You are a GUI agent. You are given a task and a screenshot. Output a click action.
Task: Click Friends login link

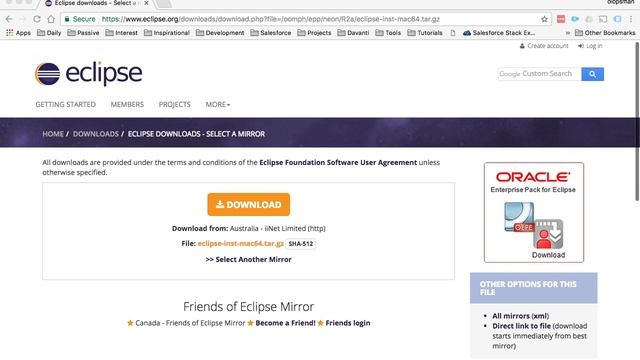click(348, 323)
